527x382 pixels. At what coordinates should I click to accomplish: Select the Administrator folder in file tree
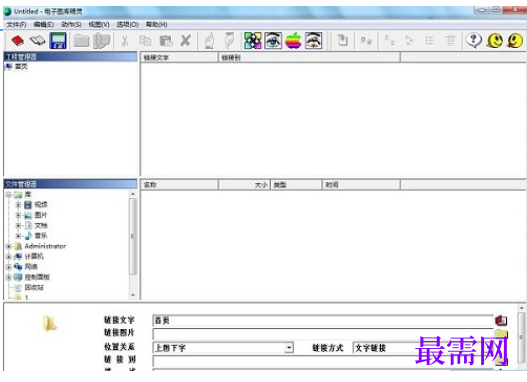click(x=45, y=246)
